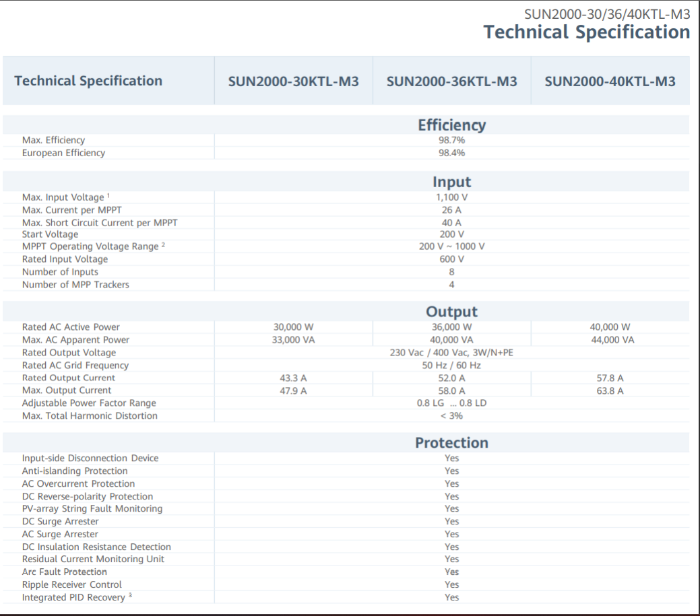Click the Efficiency section heading

(451, 125)
